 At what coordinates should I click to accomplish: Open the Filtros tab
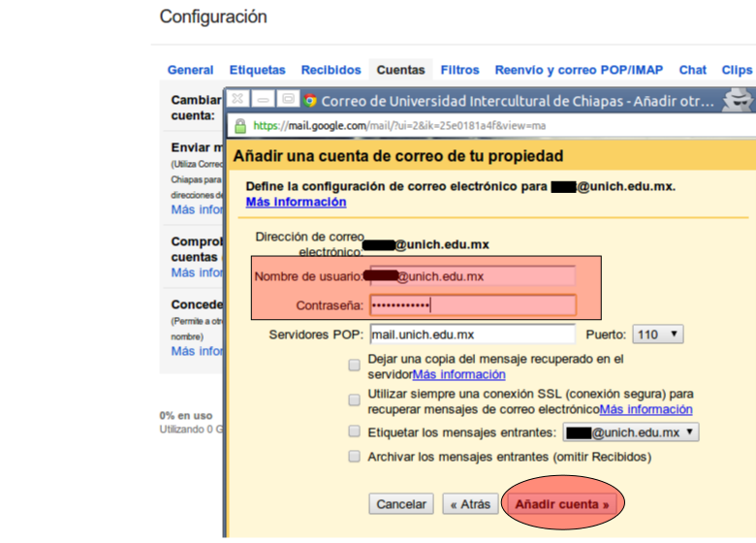(460, 70)
